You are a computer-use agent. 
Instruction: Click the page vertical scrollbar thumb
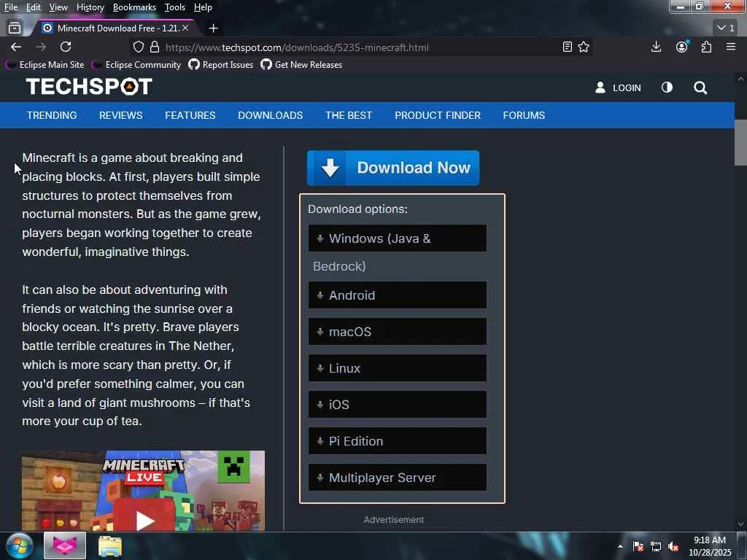click(740, 142)
